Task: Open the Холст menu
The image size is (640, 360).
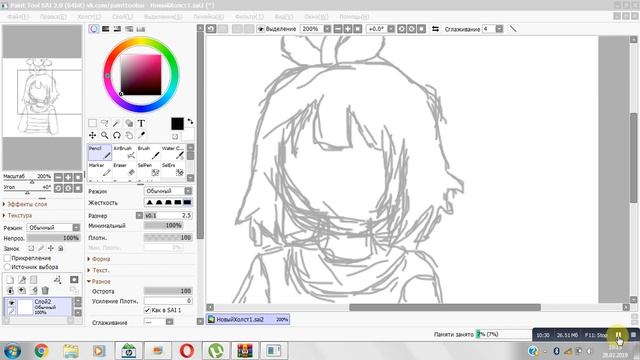Action: [x=89, y=17]
